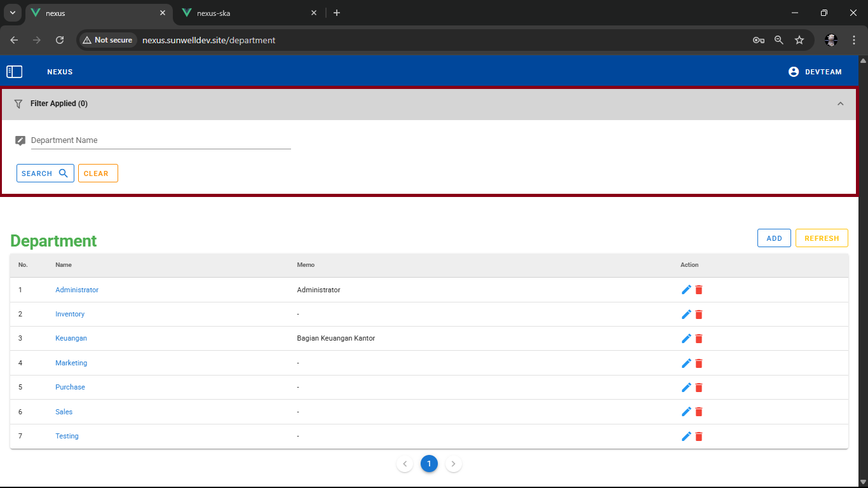The width and height of the screenshot is (868, 488).
Task: Click pencil icon for Keuangan
Action: point(686,339)
